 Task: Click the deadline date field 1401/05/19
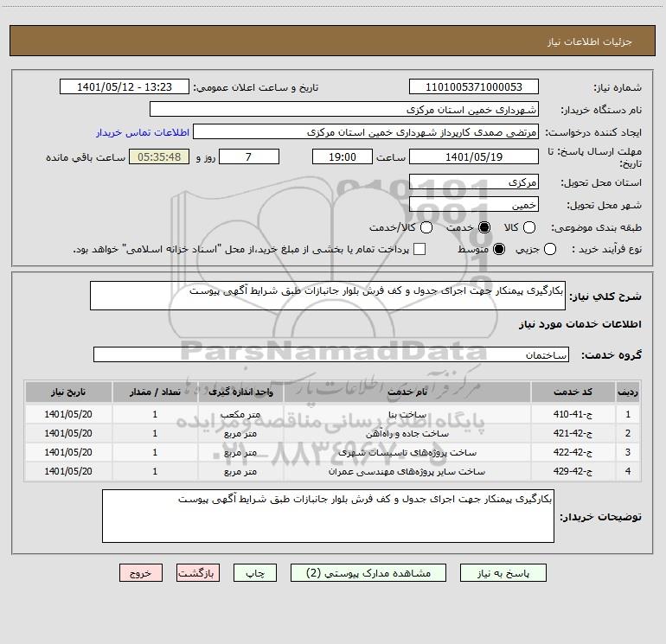point(474,156)
